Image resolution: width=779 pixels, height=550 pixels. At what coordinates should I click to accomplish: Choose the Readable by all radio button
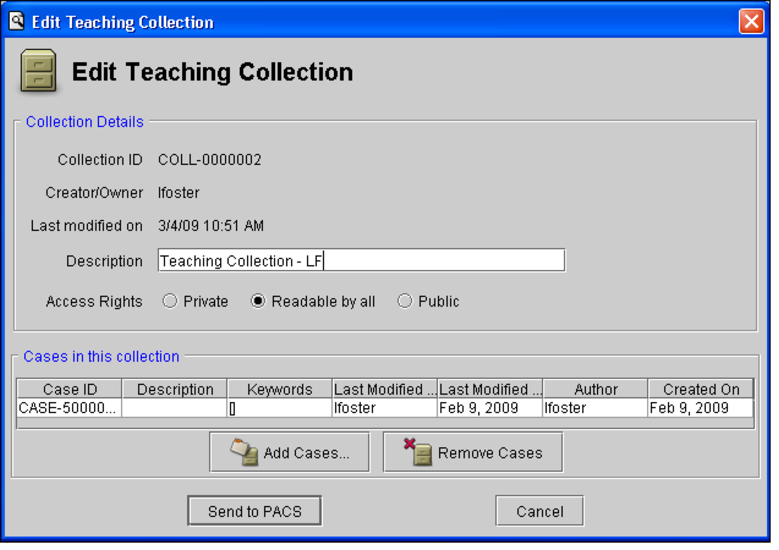click(x=258, y=301)
